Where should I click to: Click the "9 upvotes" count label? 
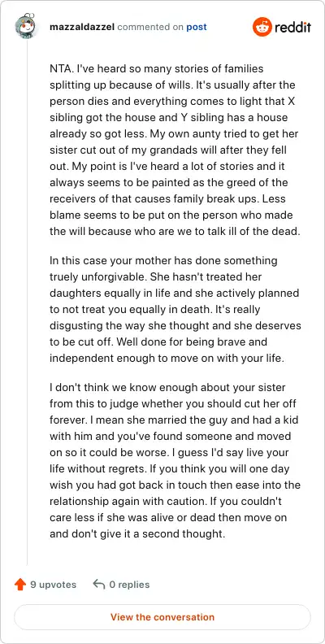coord(54,585)
